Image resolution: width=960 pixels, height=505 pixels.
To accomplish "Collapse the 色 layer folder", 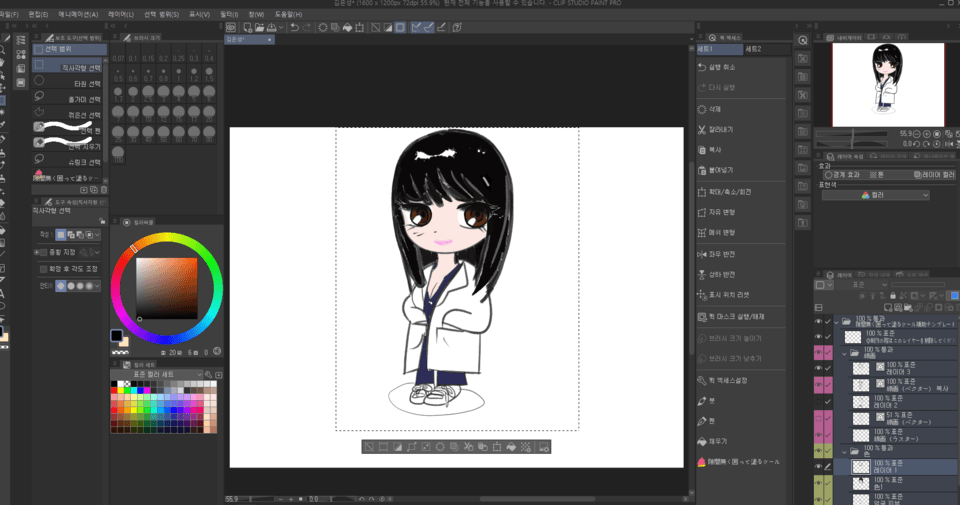I will [x=844, y=452].
